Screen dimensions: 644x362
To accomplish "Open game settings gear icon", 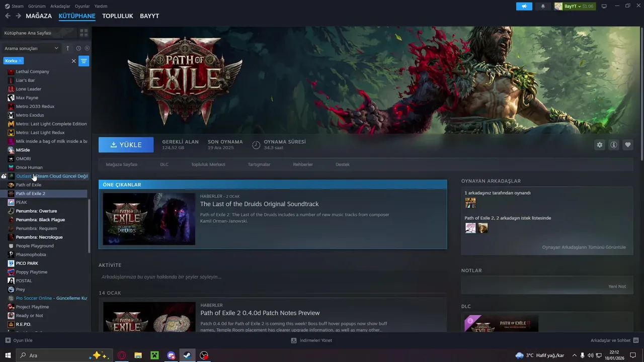I will [x=599, y=145].
